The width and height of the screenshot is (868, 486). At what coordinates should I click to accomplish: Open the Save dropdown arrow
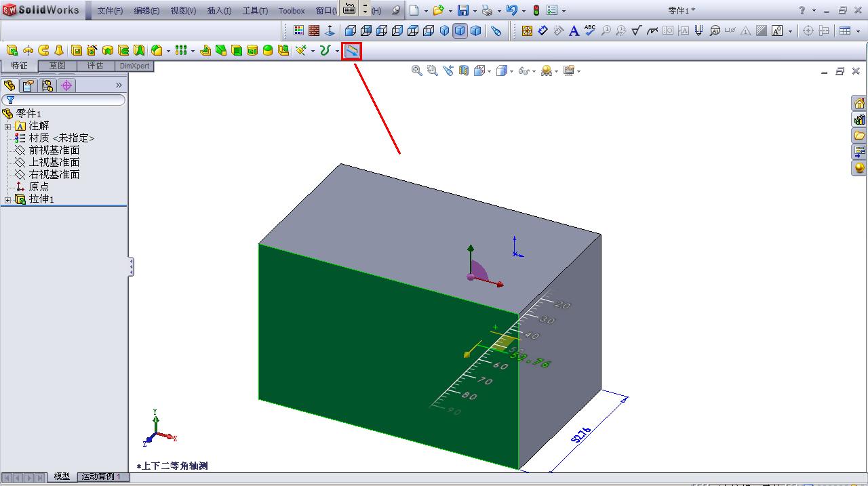pos(475,11)
